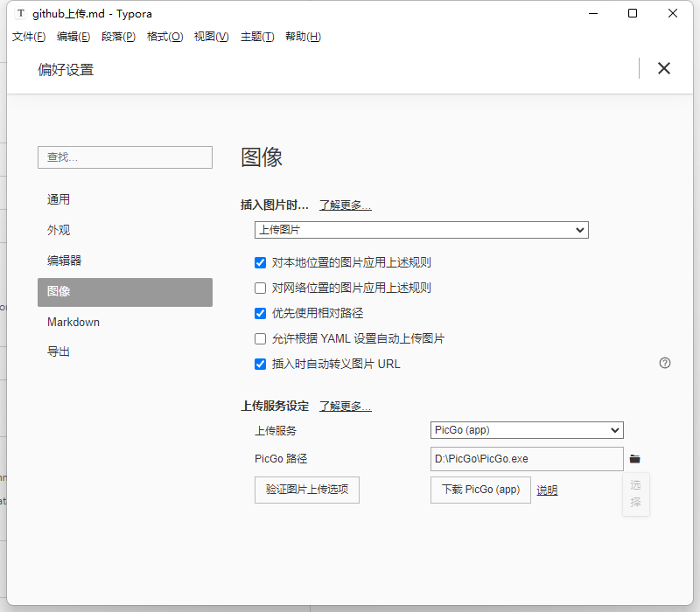Click the 图像 page heading
Viewport: 700px width, 612px height.
tap(262, 157)
